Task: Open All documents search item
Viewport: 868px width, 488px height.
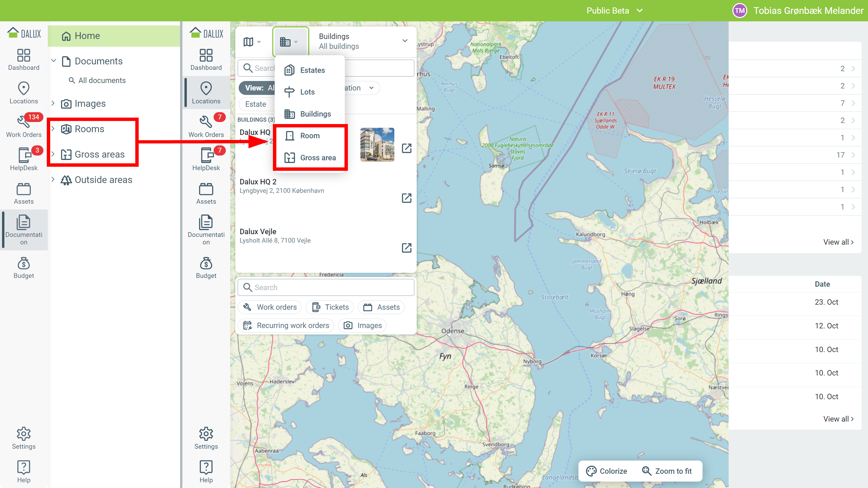Action: [x=97, y=80]
